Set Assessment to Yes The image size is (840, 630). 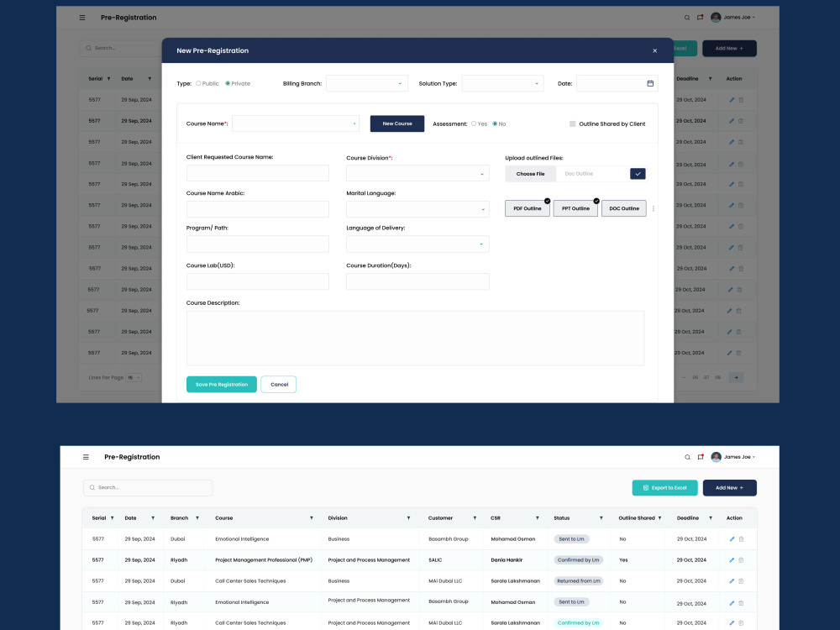(474, 123)
